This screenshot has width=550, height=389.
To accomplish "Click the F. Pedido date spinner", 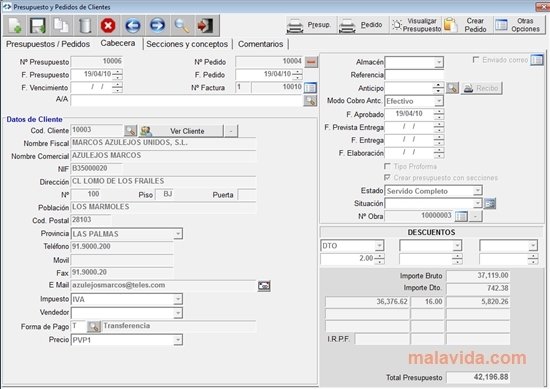I will pos(297,74).
